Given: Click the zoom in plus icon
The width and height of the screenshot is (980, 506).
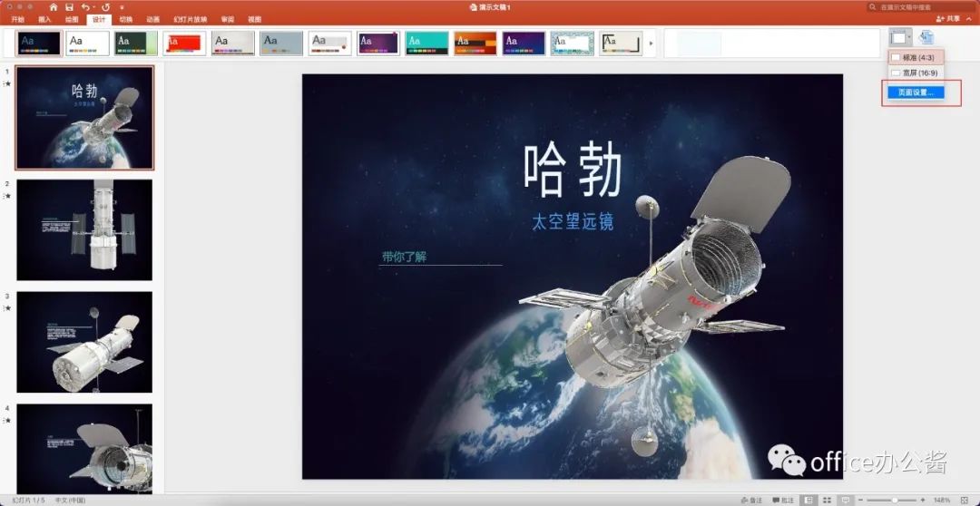Looking at the screenshot, I should [x=923, y=501].
